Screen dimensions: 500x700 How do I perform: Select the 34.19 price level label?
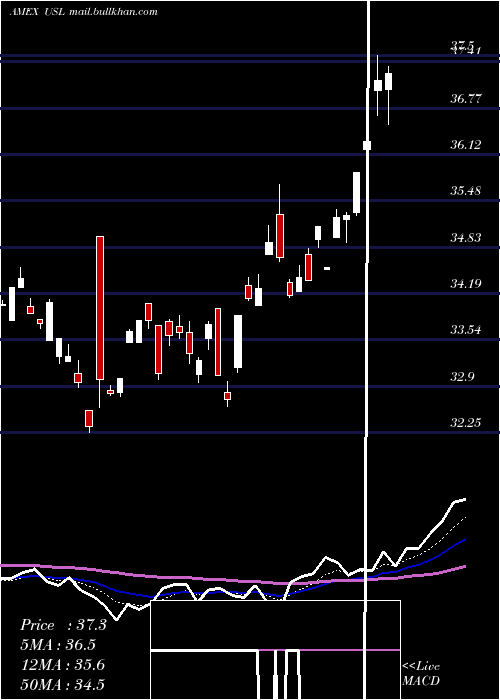466,283
